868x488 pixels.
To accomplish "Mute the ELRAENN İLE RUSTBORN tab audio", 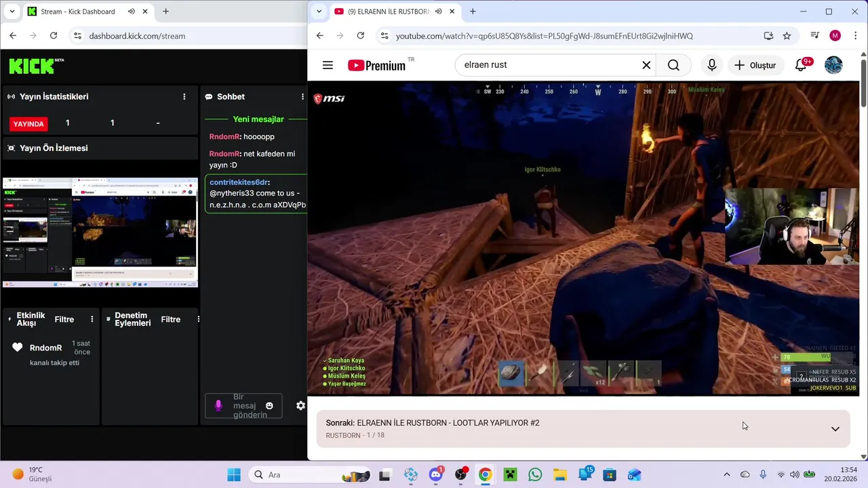I will tap(439, 12).
